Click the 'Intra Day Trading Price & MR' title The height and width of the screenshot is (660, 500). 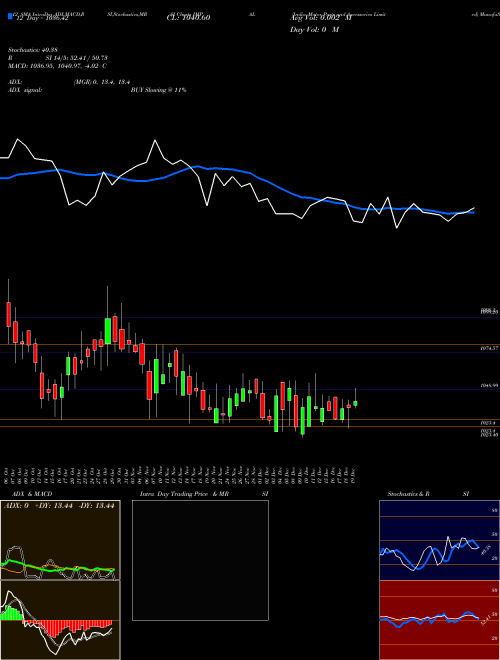click(x=185, y=494)
